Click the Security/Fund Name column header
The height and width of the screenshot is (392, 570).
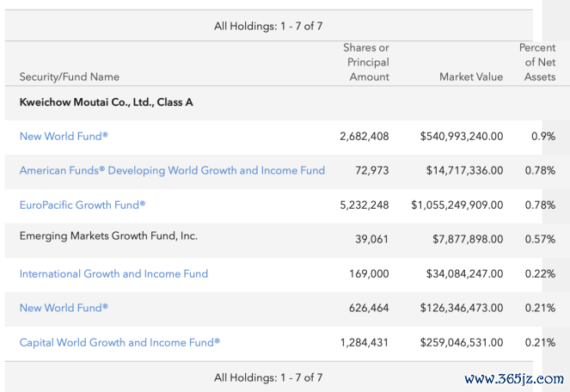click(70, 77)
